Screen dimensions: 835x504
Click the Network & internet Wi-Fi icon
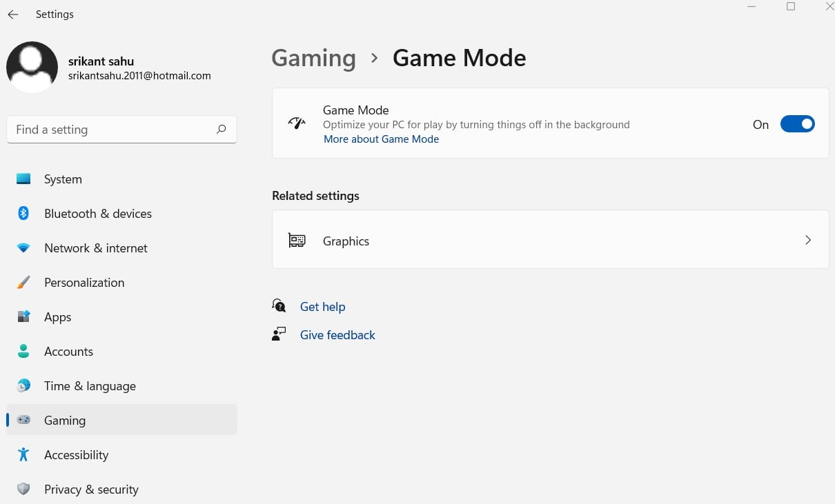(23, 248)
